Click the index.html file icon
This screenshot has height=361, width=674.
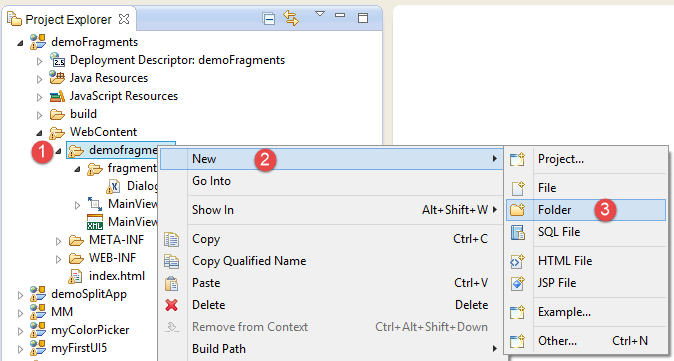click(x=75, y=276)
